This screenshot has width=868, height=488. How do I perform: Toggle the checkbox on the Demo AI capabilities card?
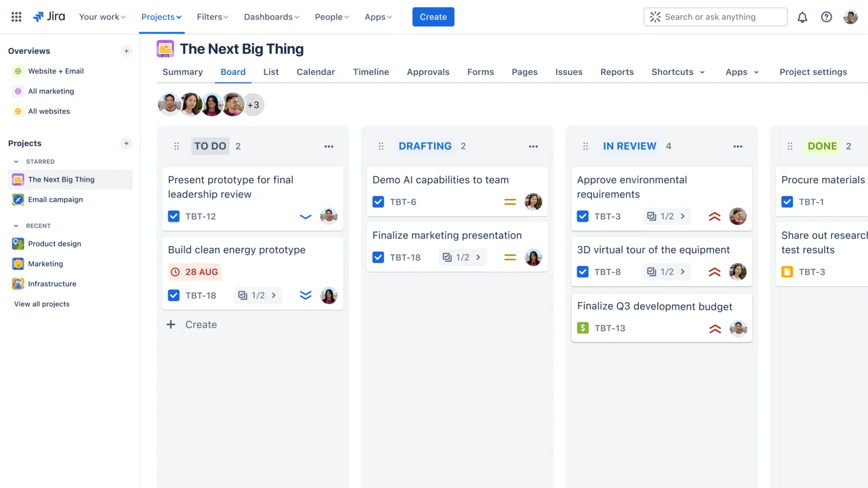pyautogui.click(x=378, y=202)
